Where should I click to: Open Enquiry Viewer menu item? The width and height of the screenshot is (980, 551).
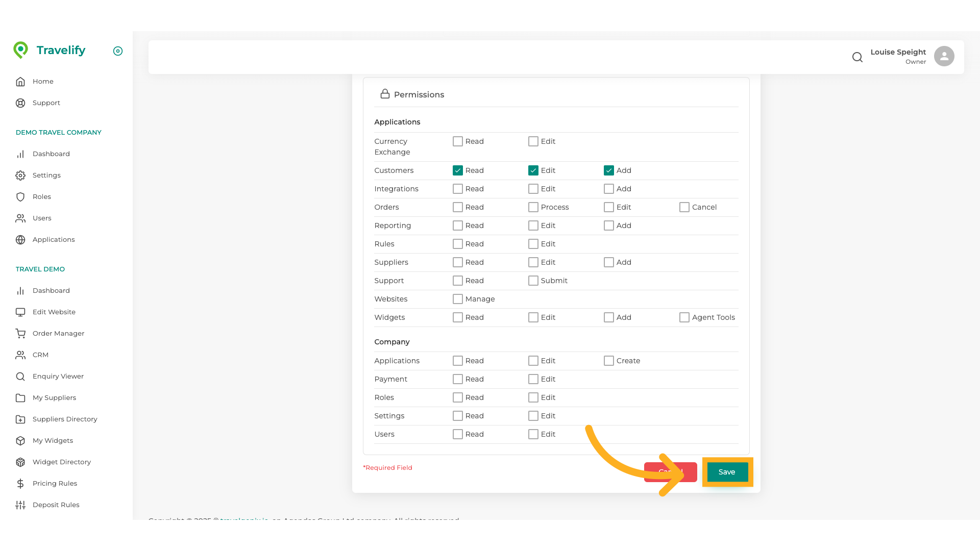pyautogui.click(x=58, y=377)
